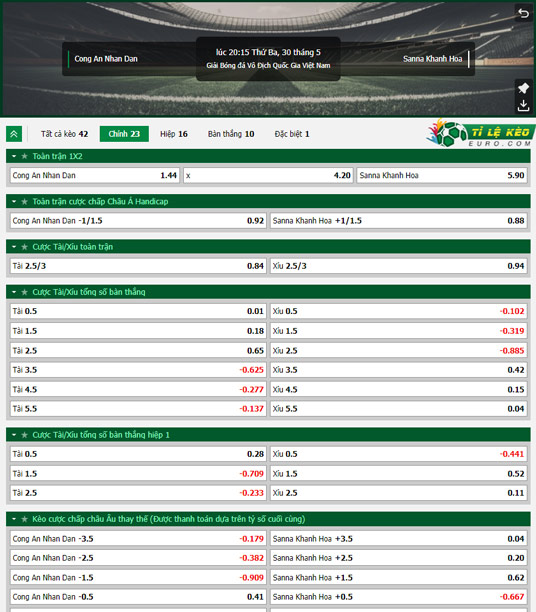Star the Cược Tài/Xỉu tổng số bàn thắng section
The width and height of the screenshot is (536, 612).
click(25, 292)
